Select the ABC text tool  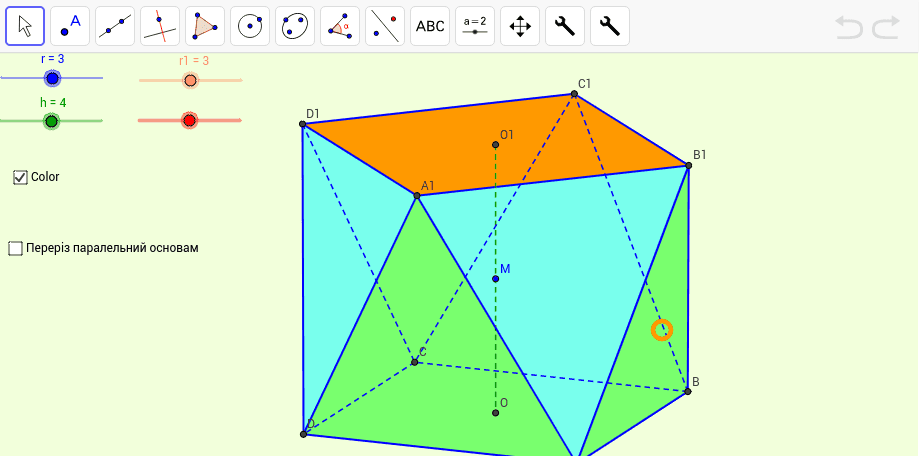tap(430, 26)
